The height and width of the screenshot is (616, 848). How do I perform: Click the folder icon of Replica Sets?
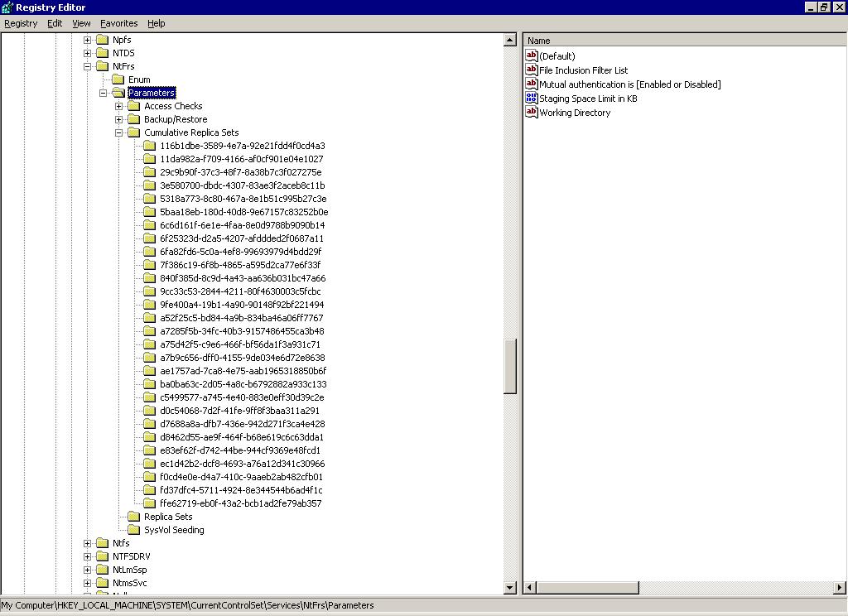click(x=133, y=517)
